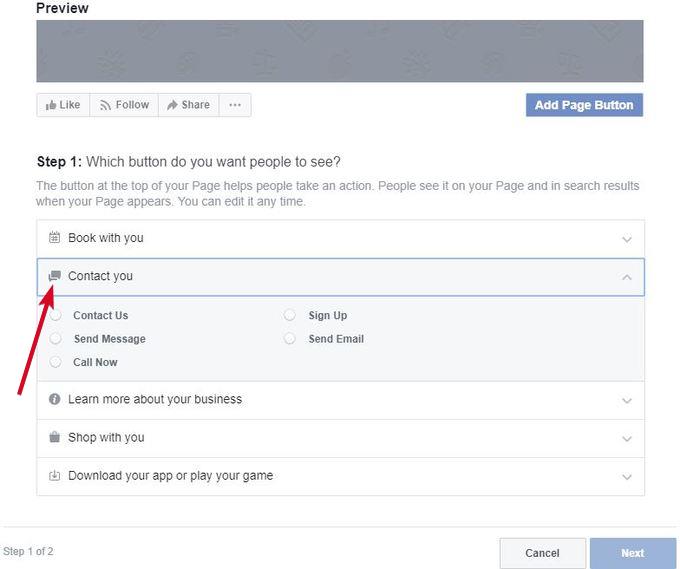Click the calendar icon beside Book with you

click(x=55, y=238)
